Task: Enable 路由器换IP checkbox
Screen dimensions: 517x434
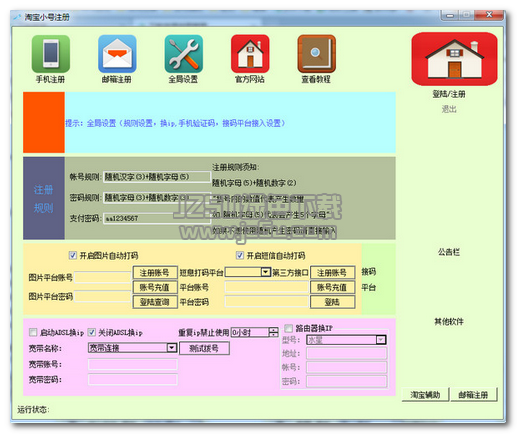Action: tap(288, 328)
